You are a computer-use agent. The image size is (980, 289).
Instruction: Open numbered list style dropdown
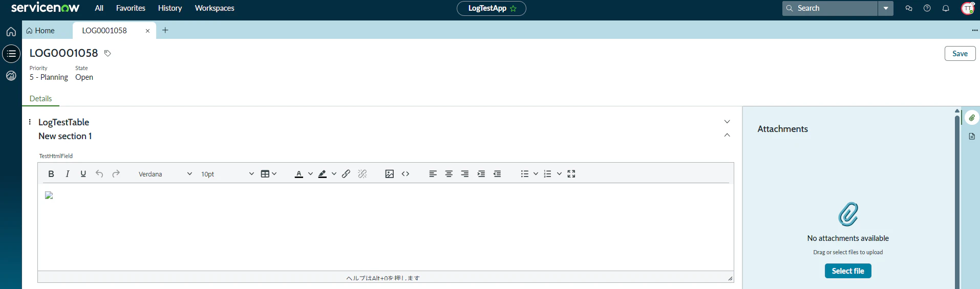click(x=559, y=174)
